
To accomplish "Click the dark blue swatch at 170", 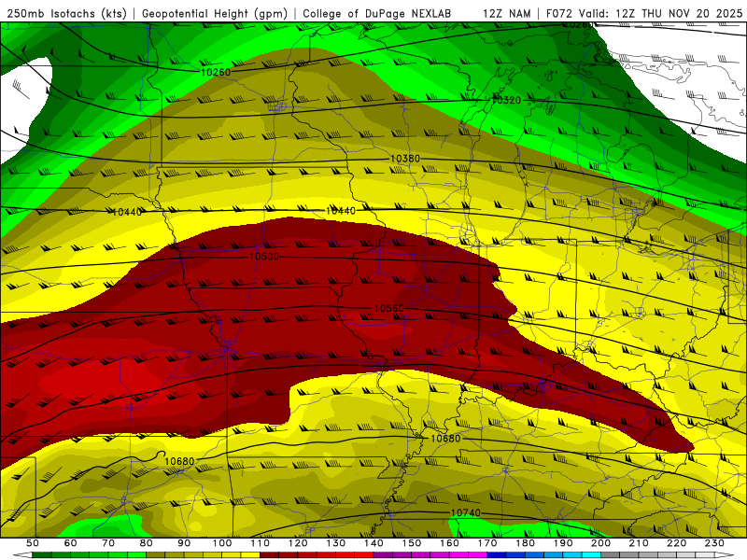I will tap(497, 555).
